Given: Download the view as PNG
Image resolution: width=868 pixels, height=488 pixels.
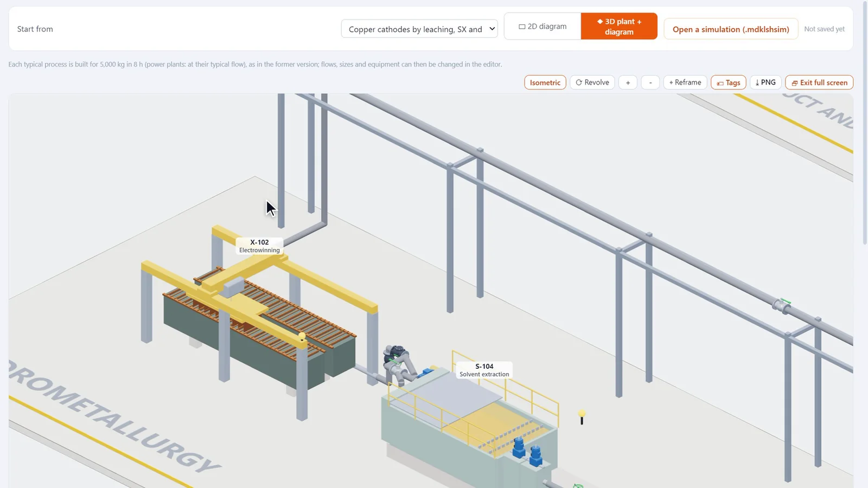Looking at the screenshot, I should click(765, 82).
